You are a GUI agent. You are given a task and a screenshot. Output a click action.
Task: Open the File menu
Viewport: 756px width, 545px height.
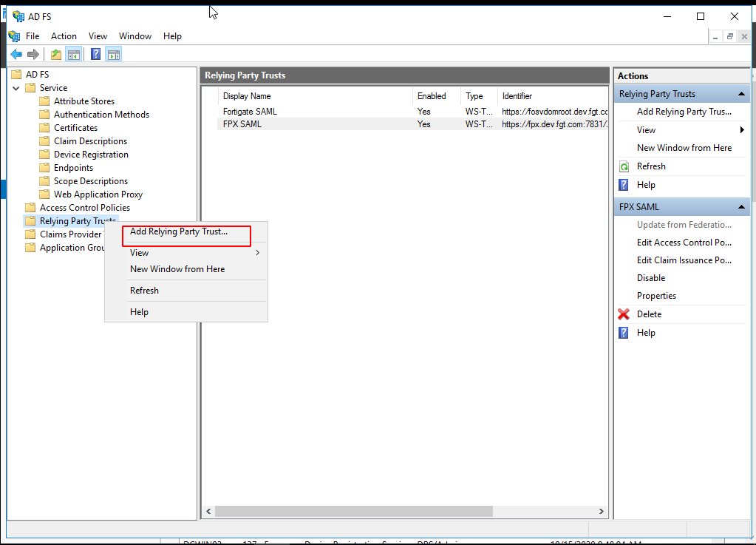(x=33, y=36)
